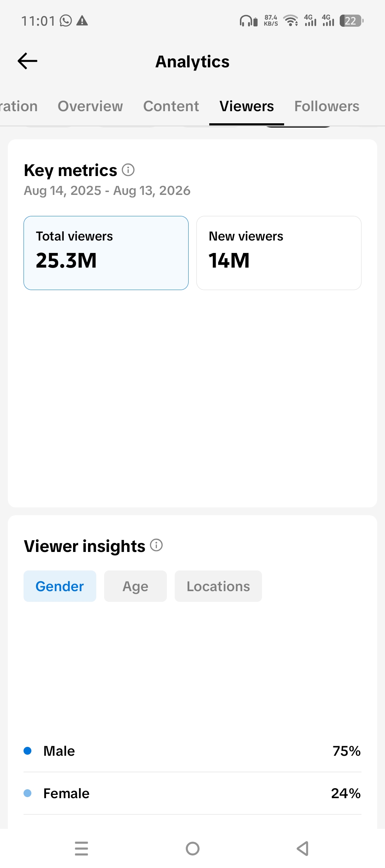
Task: Open the Overview tab
Action: [90, 106]
